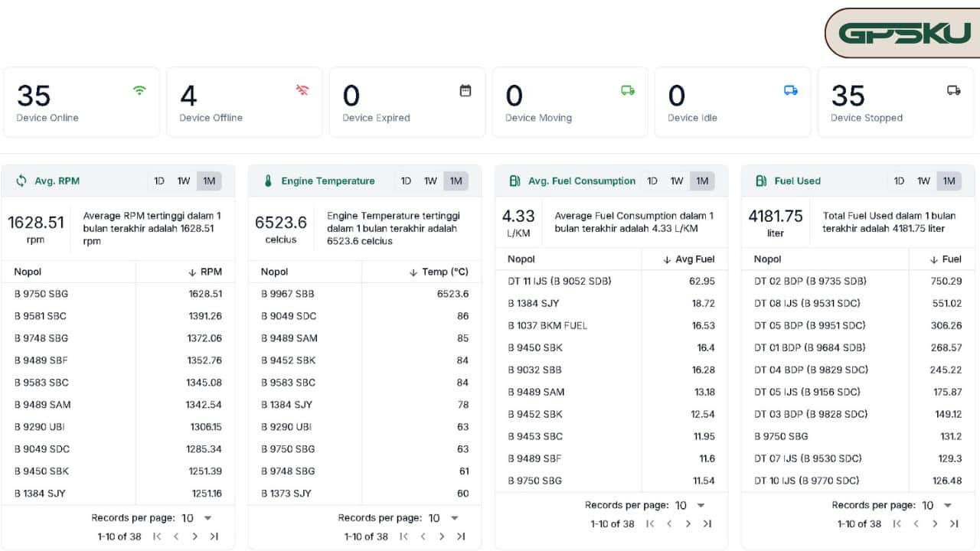
Task: Open the Device Online card
Action: [x=82, y=102]
